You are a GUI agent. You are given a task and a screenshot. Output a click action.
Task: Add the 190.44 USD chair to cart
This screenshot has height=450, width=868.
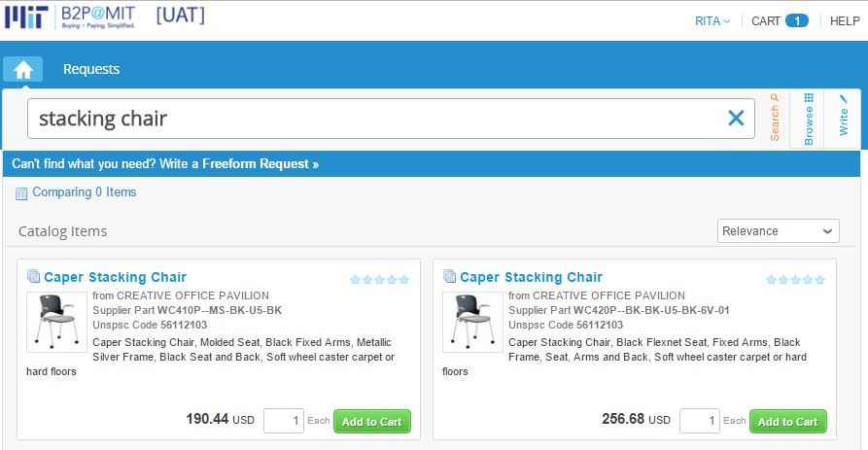pos(371,422)
